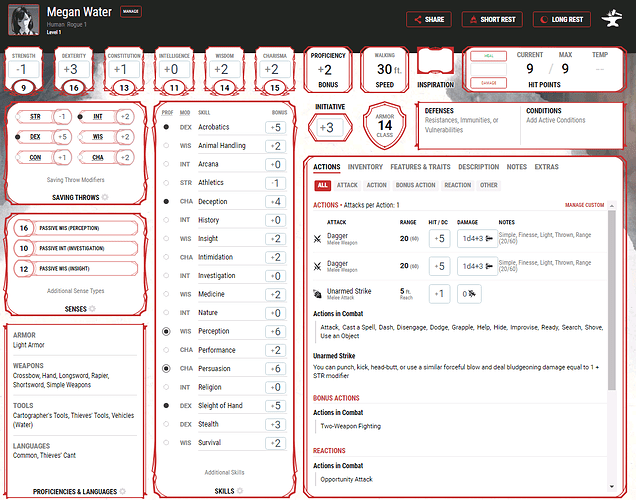Roll first Dagger +5 to hit
The width and height of the screenshot is (636, 500).
pyautogui.click(x=439, y=239)
